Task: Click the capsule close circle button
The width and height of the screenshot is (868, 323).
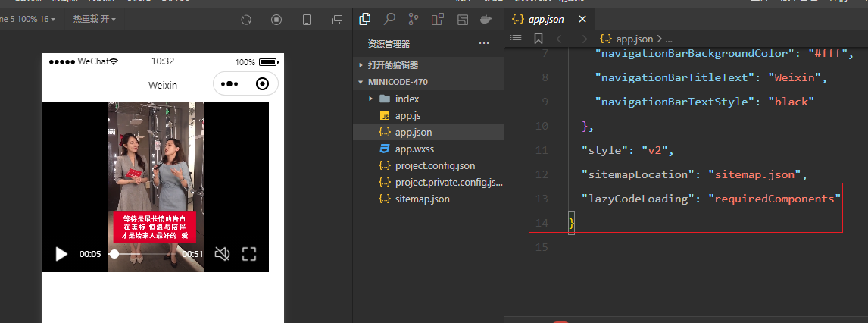Action: pos(262,84)
